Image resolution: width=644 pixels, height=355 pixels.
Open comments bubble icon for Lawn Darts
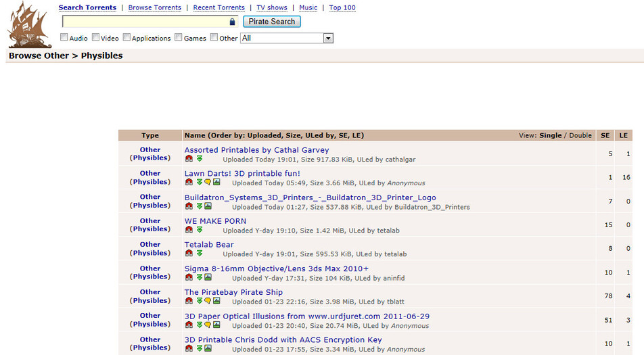coord(208,182)
